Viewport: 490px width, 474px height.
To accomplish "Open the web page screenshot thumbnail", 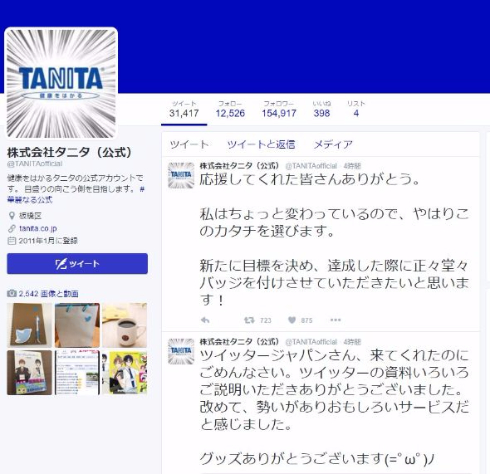I will click(77, 372).
